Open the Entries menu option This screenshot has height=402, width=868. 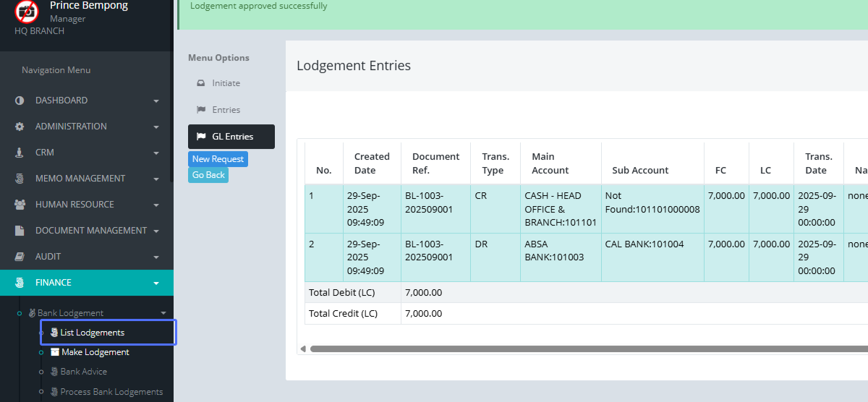pos(226,110)
